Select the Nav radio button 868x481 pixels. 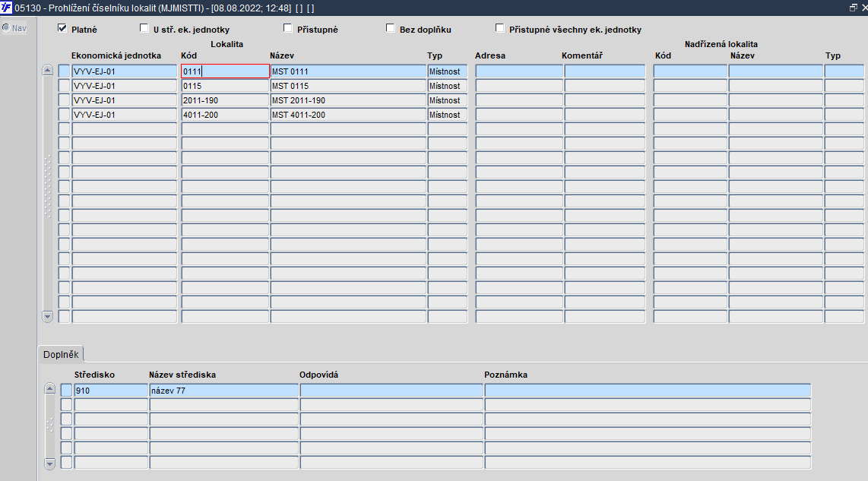tap(6, 27)
